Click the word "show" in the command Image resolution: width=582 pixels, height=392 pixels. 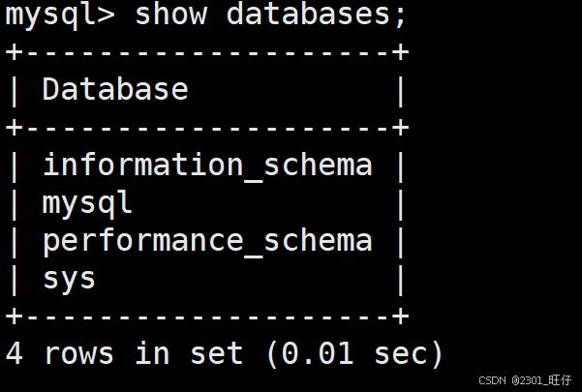pyautogui.click(x=170, y=15)
